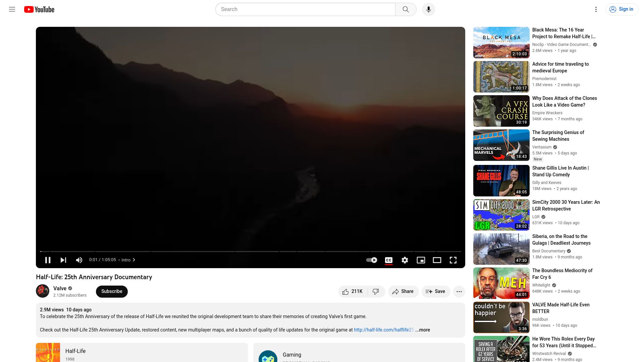The image size is (644, 362).
Task: Open Black Mesa documentary thumbnail
Action: click(x=501, y=43)
